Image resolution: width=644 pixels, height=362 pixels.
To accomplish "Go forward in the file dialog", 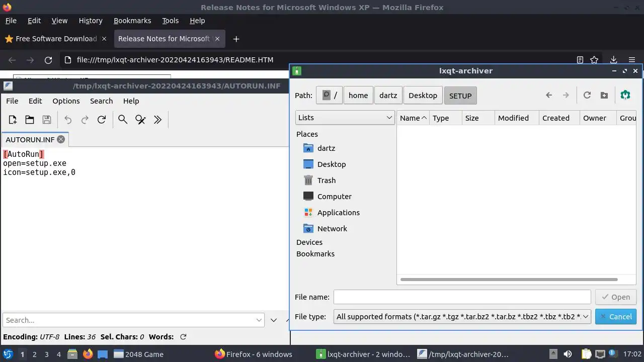I will tap(566, 95).
